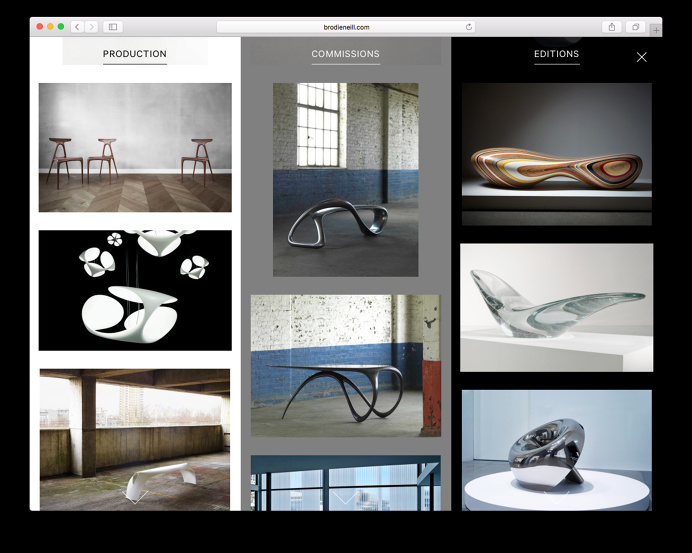Click the brodieneill.com address field
The width and height of the screenshot is (692, 553).
pyautogui.click(x=346, y=27)
